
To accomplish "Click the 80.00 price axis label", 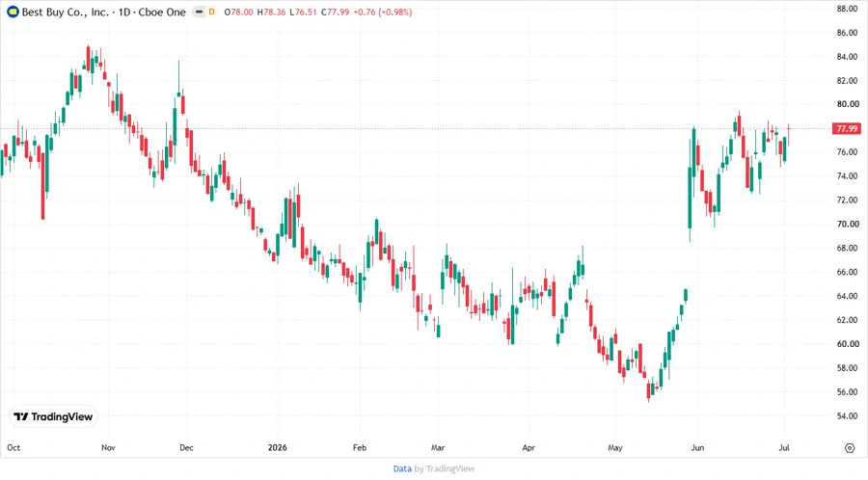I will pos(848,104).
